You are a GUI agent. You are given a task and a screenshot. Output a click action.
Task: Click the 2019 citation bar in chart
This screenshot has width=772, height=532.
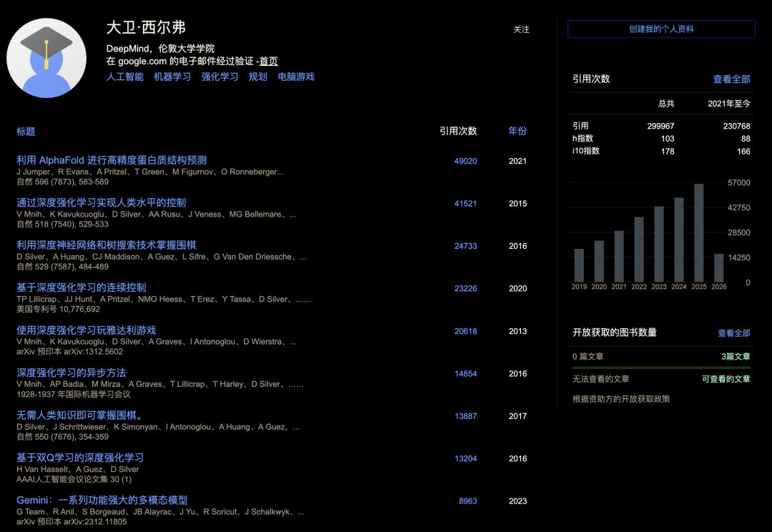[x=579, y=265]
